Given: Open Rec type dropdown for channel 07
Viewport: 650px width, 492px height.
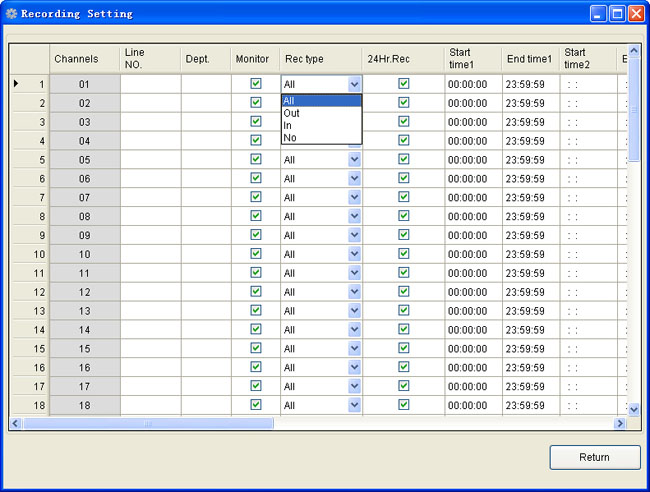Looking at the screenshot, I should [x=354, y=198].
